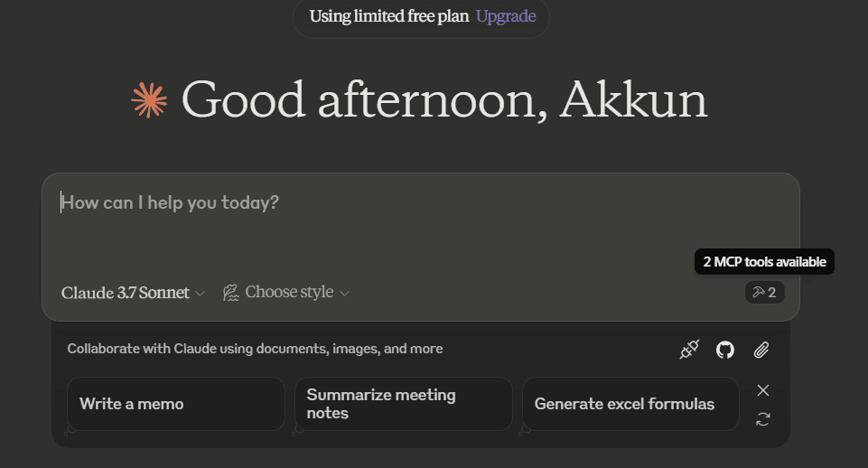Click the Using limited free plan banner
Image resolution: width=868 pixels, height=468 pixels.
(421, 17)
